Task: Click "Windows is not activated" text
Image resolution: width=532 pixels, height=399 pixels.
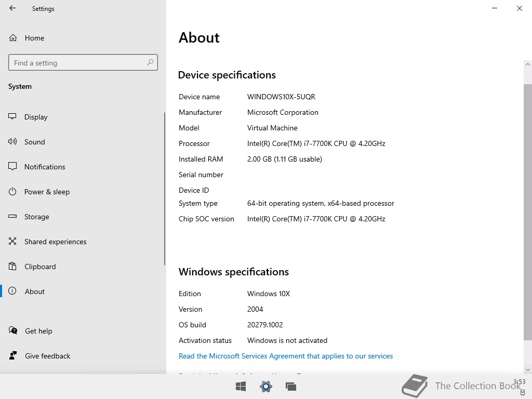Action: (287, 340)
